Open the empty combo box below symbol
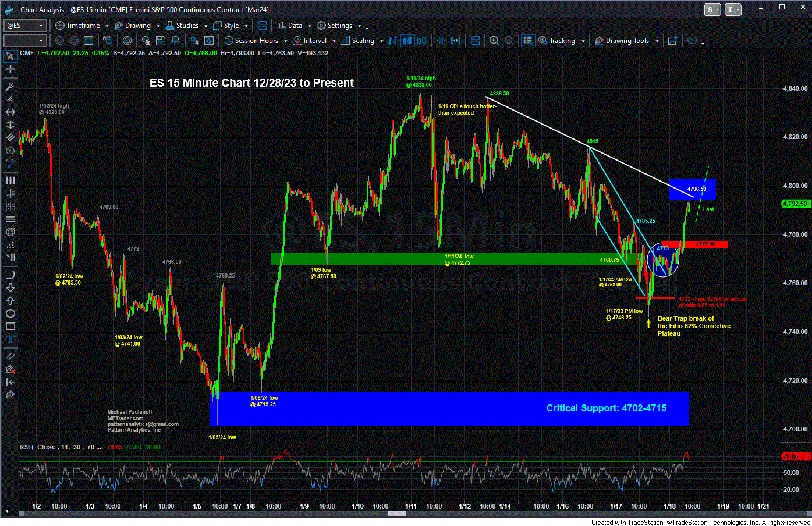Viewport: 812px width, 526px height. coord(25,41)
